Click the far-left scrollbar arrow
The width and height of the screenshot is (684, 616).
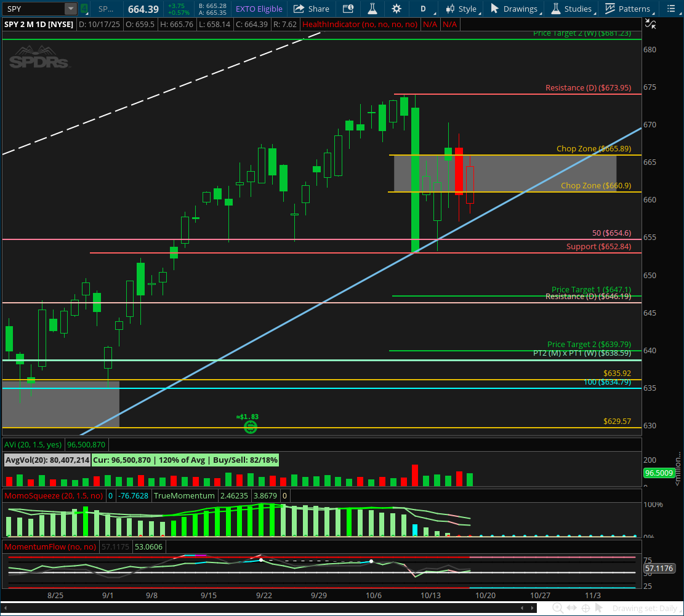tap(6, 608)
